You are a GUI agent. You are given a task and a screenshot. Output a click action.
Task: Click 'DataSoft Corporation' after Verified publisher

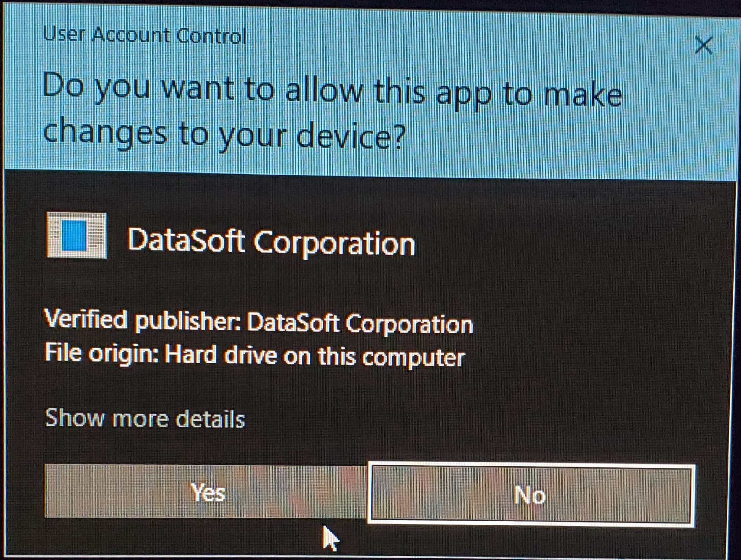point(360,323)
